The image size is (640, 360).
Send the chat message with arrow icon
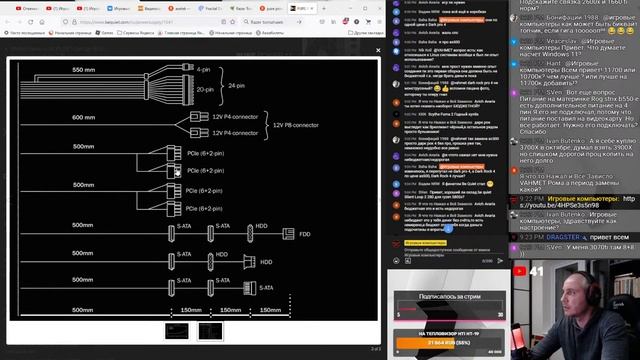(500, 260)
